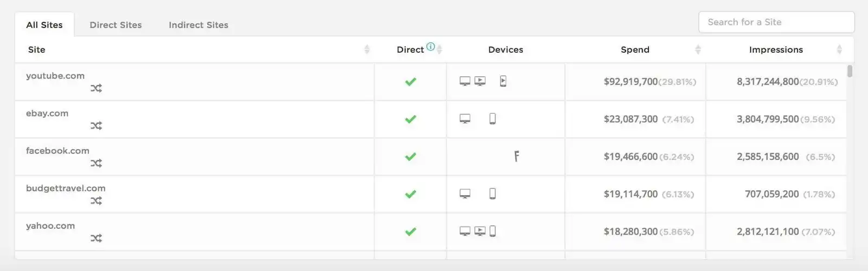868x271 pixels.
Task: Click the desktop device icon for budgettravel.com
Action: (x=465, y=193)
